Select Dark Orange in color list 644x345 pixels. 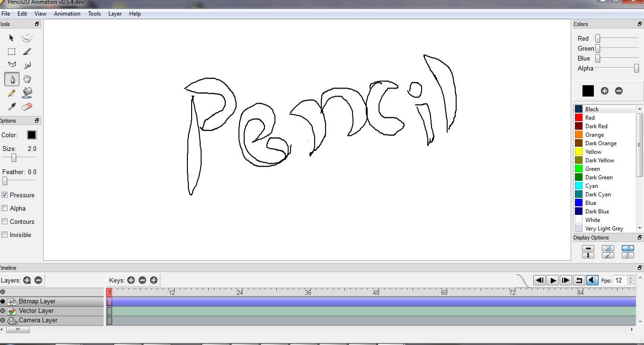click(x=605, y=143)
